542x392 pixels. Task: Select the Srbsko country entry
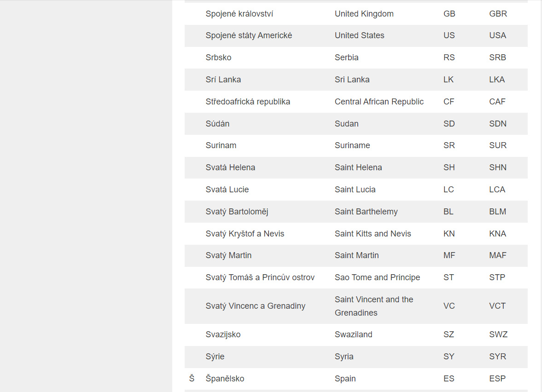218,58
